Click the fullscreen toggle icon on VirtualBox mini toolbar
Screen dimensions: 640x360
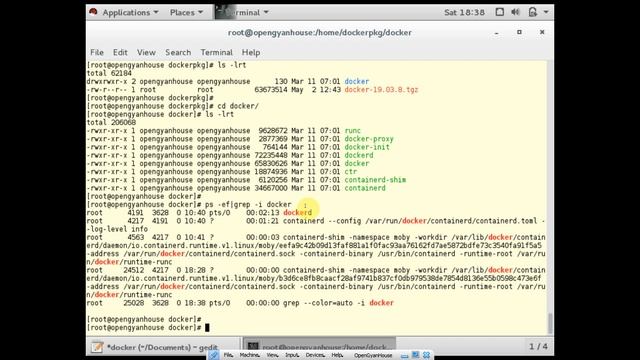click(x=416, y=355)
